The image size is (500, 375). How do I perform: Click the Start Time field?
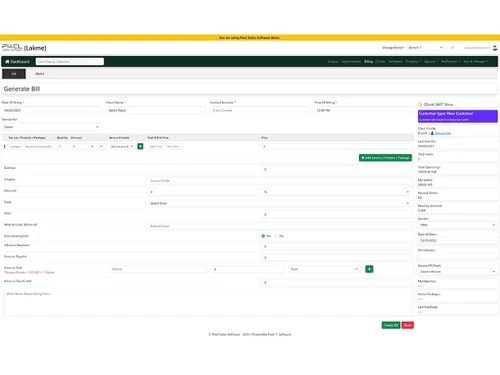pos(156,146)
